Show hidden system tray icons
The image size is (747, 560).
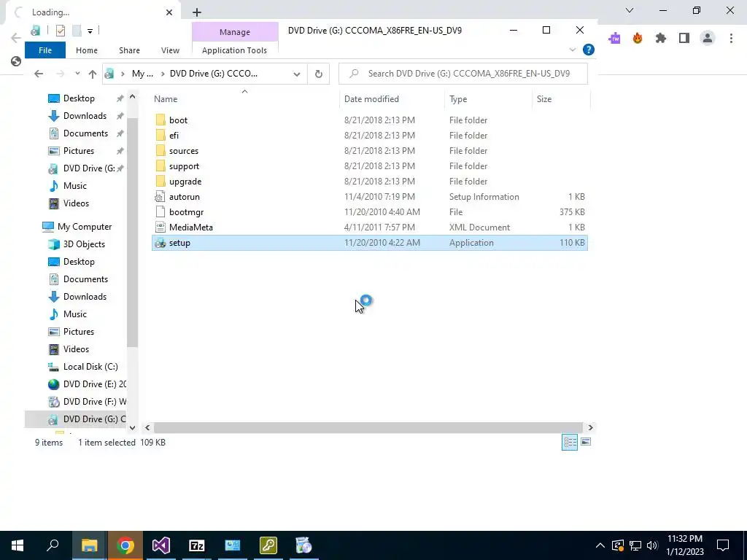(600, 545)
